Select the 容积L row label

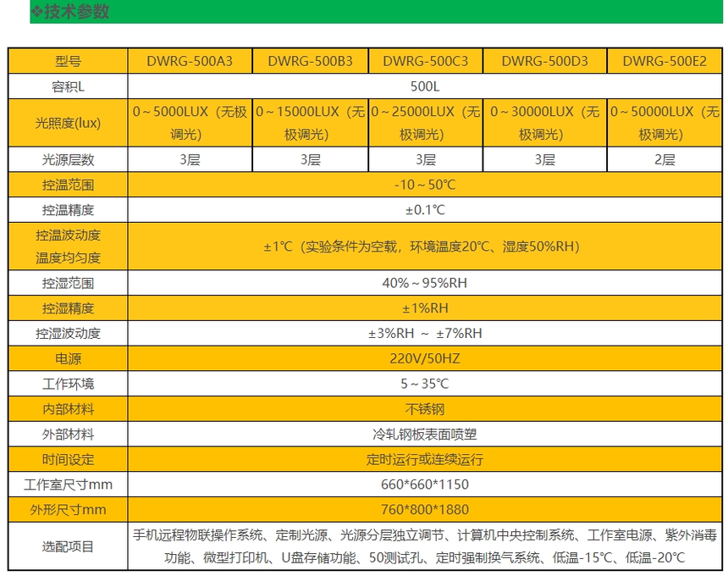click(x=69, y=86)
